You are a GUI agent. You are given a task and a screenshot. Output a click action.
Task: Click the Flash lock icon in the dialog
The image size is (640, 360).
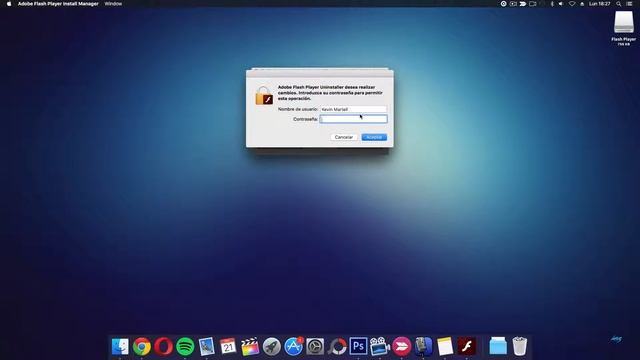tap(264, 96)
